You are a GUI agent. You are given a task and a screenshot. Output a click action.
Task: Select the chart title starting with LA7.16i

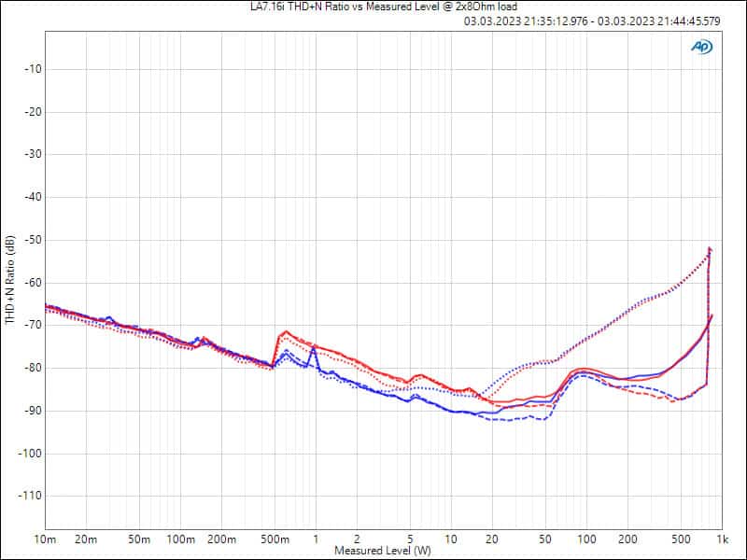[373, 7]
